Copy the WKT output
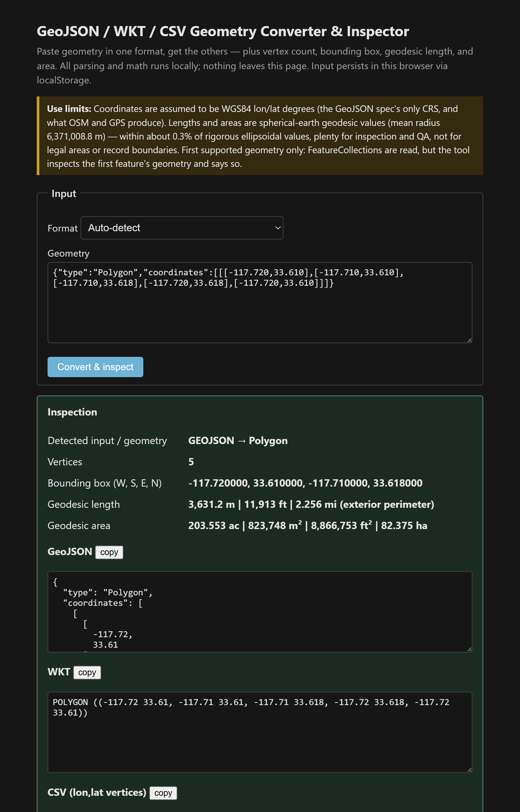Viewport: 520px width, 812px height. (x=87, y=672)
